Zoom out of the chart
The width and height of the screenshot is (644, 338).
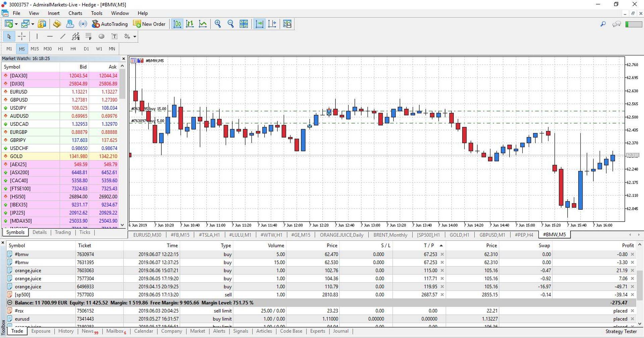tap(230, 24)
